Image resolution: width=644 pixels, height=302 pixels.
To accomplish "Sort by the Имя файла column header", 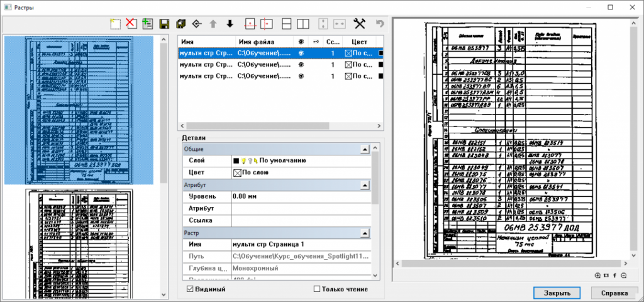I will pyautogui.click(x=265, y=42).
